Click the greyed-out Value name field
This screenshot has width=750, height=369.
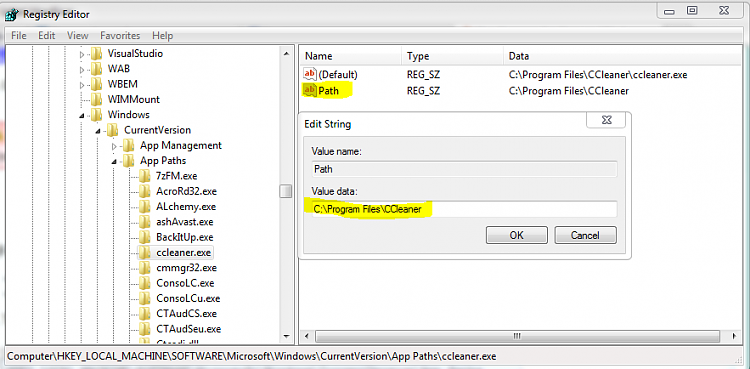(464, 169)
